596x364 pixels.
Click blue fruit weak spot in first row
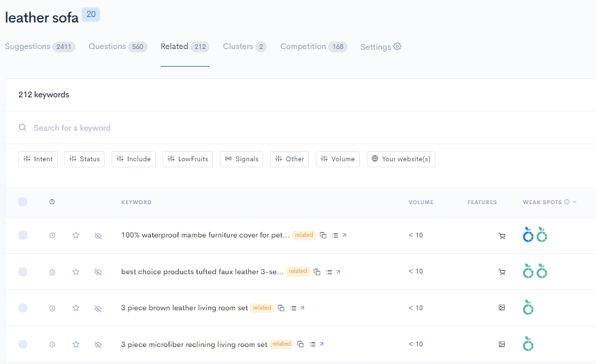click(528, 235)
